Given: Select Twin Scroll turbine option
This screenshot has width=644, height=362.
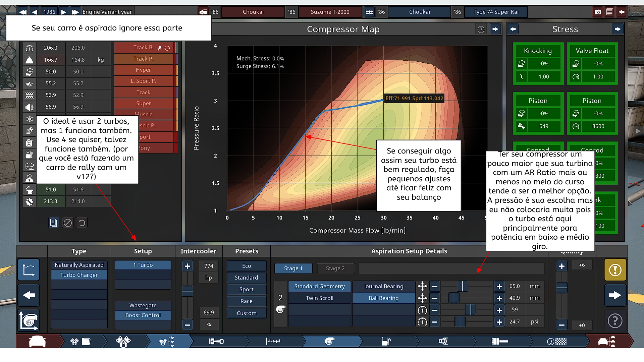Looking at the screenshot, I should pyautogui.click(x=319, y=298).
